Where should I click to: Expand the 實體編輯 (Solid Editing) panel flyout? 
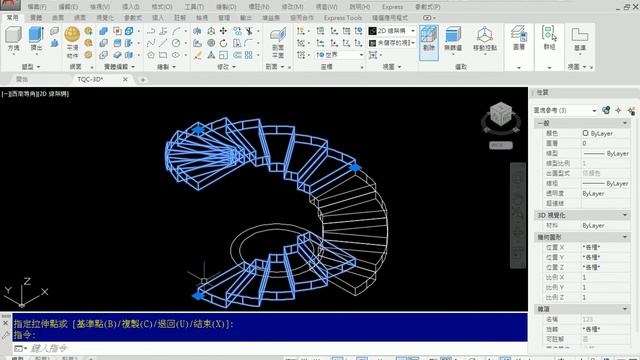pyautogui.click(x=119, y=67)
